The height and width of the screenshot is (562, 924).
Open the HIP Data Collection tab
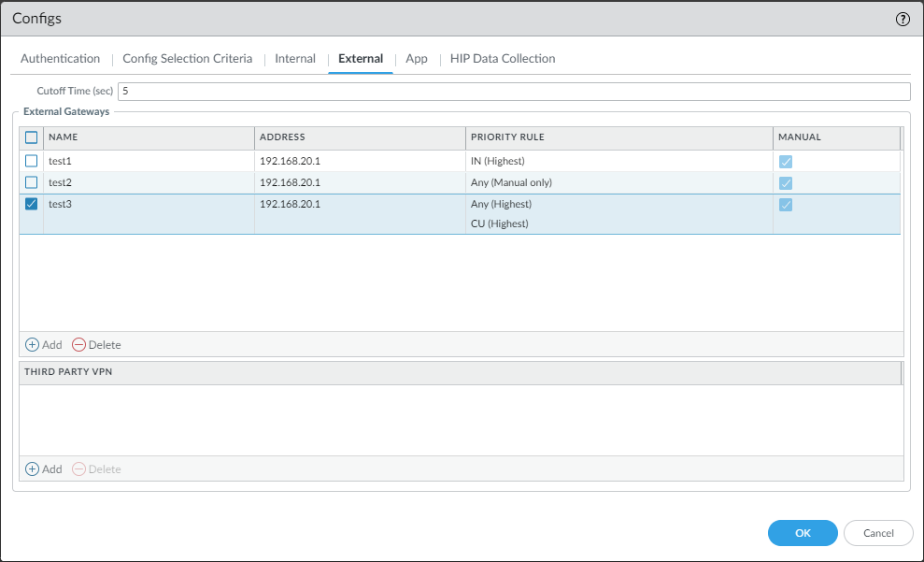(x=503, y=58)
